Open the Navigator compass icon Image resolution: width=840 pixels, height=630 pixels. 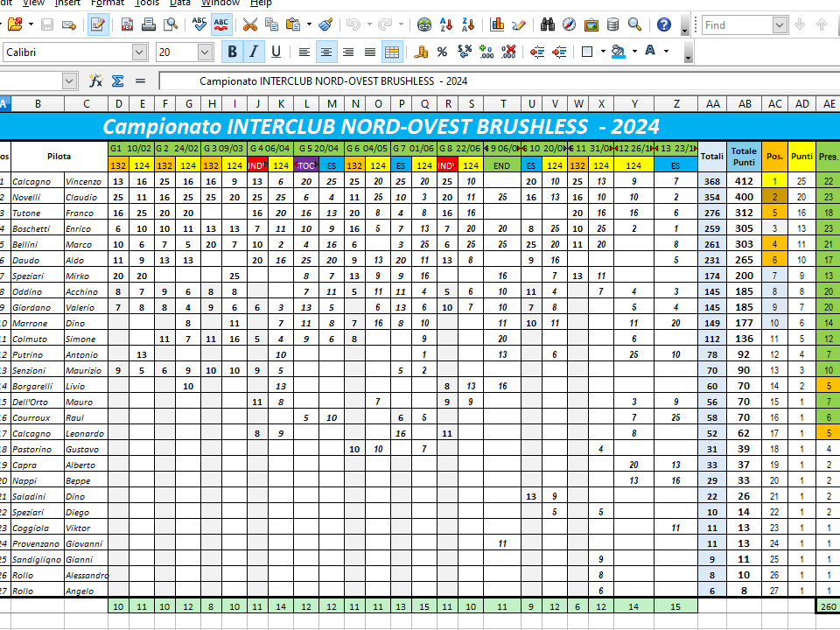click(569, 24)
